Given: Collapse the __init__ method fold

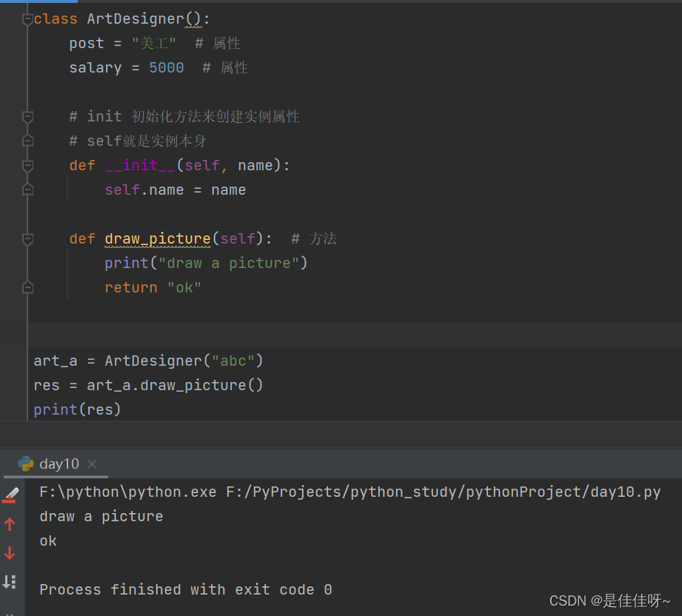Looking at the screenshot, I should point(27,165).
